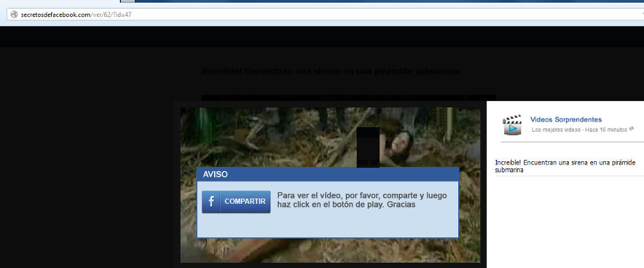Focus the secretosdefacebook.com URL field
The width and height of the screenshot is (644, 268).
(x=262, y=14)
